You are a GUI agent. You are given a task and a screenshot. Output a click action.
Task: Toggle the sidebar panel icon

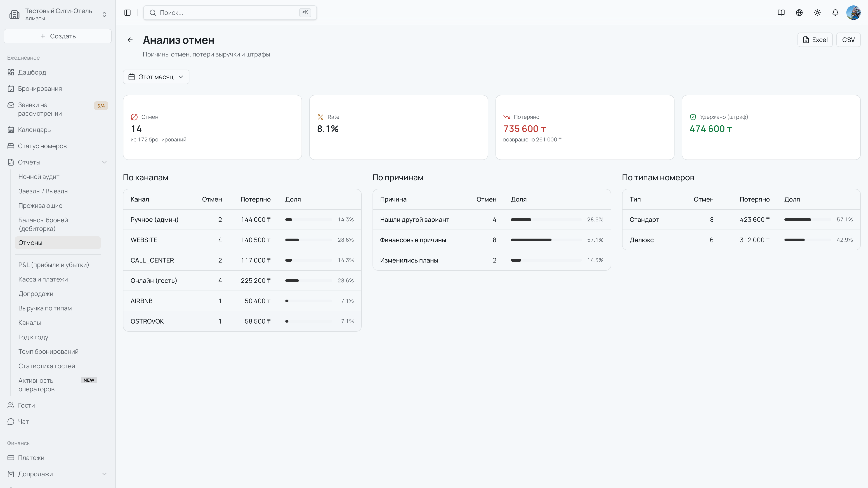[127, 12]
